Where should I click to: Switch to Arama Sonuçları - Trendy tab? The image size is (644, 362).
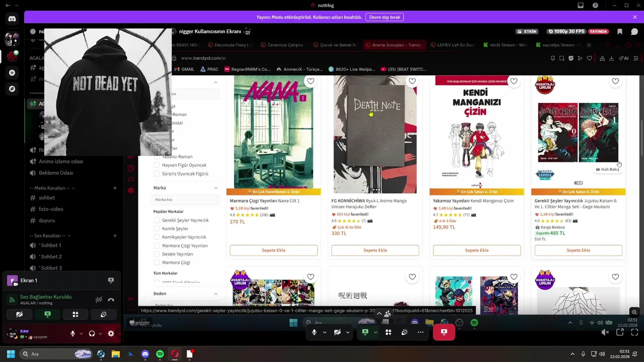393,45
